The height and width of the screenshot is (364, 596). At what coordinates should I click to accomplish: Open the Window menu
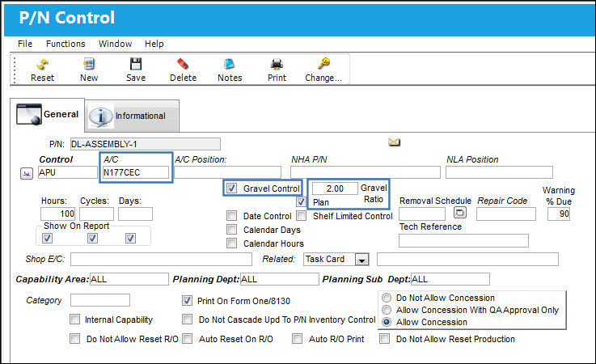pos(115,44)
